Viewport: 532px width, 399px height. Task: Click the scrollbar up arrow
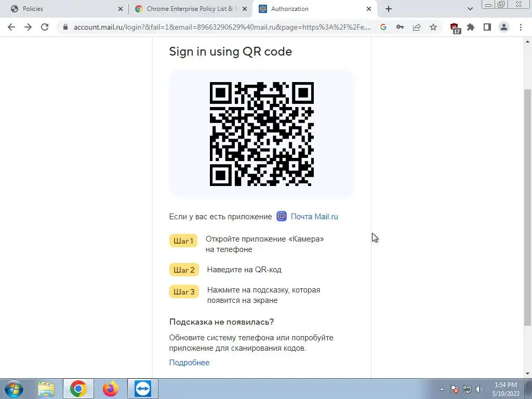click(x=527, y=42)
